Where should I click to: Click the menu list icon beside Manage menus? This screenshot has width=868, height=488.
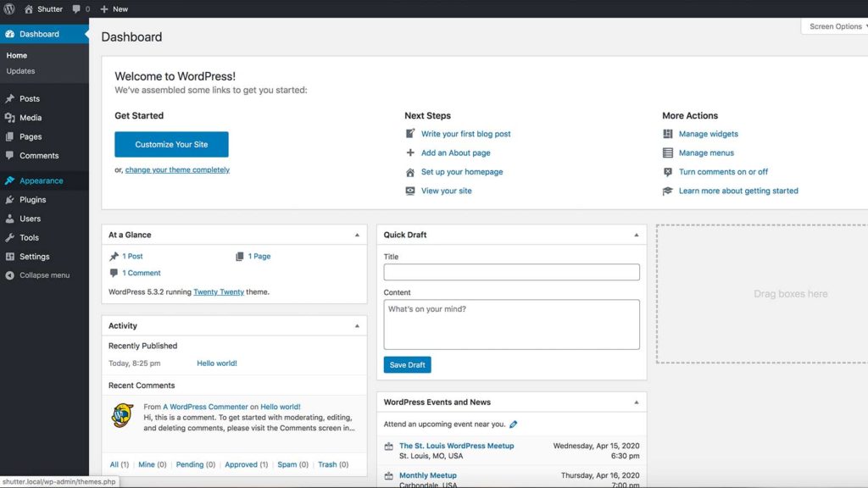pos(668,152)
